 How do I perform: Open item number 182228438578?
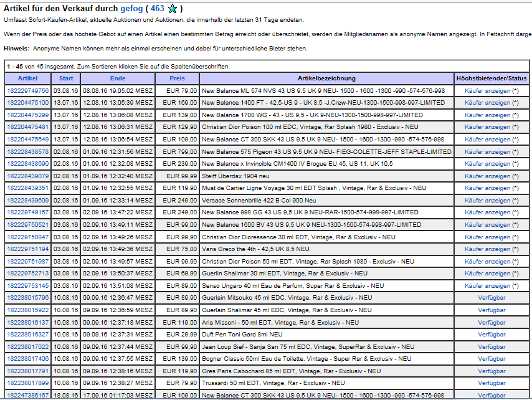(28, 151)
